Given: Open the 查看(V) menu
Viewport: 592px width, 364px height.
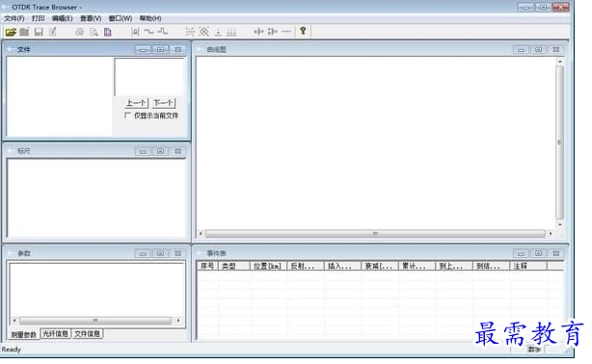Looking at the screenshot, I should click(91, 18).
